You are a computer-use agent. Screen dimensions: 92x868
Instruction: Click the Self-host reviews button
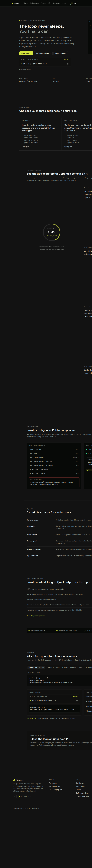[x=43, y=53]
